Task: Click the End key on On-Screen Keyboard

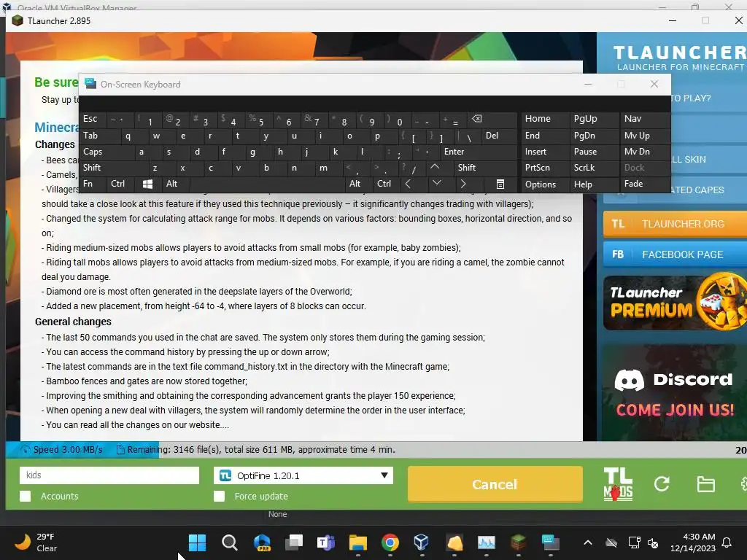Action: pos(545,136)
